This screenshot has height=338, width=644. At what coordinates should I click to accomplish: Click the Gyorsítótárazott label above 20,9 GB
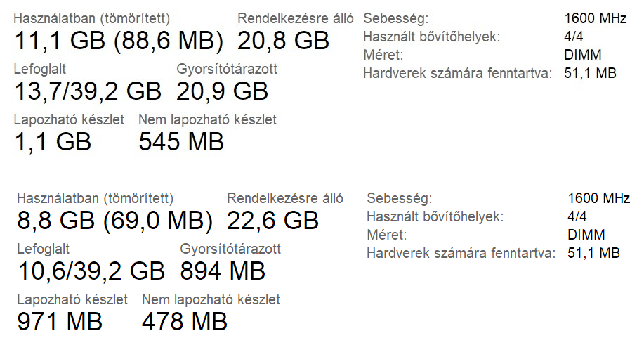(227, 69)
